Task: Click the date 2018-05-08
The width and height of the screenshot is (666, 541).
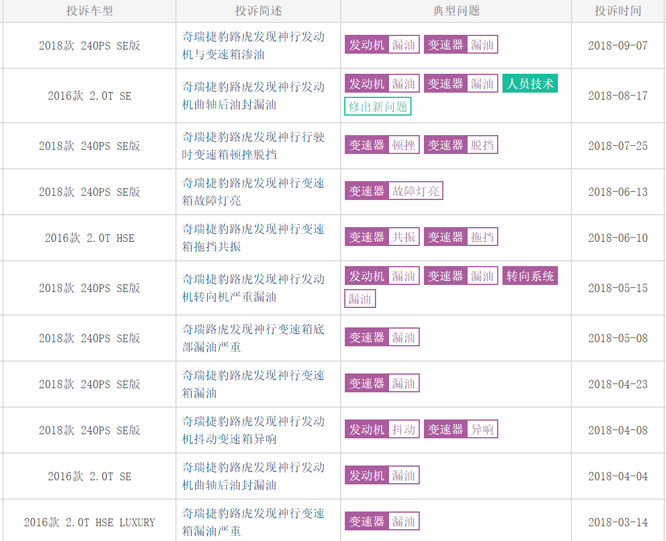Action: coord(618,338)
